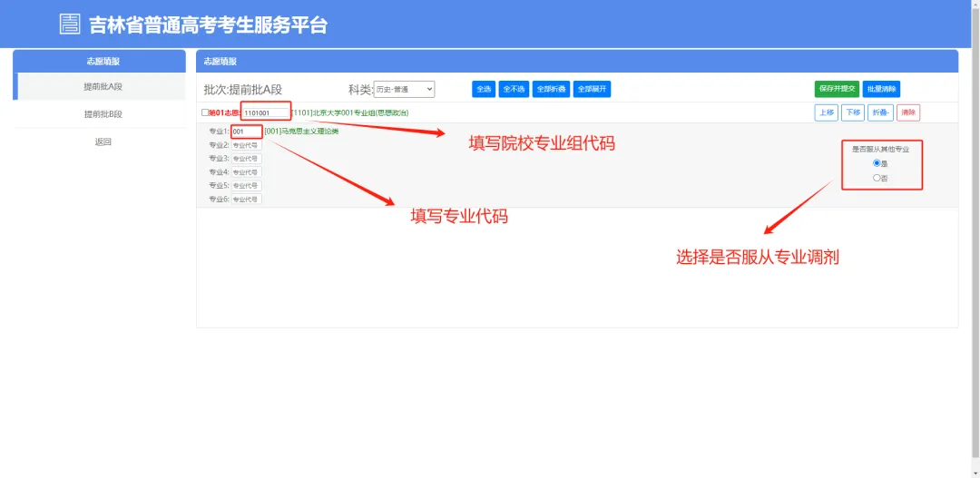The height and width of the screenshot is (478, 980).
Task: Click 折叠 to collapse the first volunteer entry
Action: 880,112
